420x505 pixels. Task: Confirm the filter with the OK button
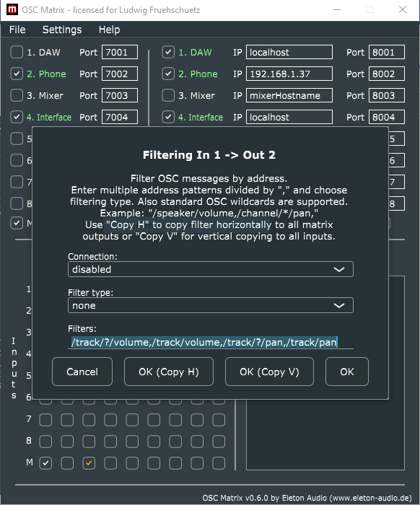(x=347, y=372)
